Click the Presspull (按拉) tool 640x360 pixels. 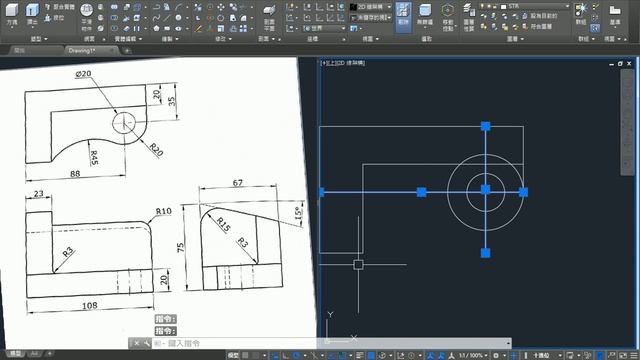(x=55, y=18)
